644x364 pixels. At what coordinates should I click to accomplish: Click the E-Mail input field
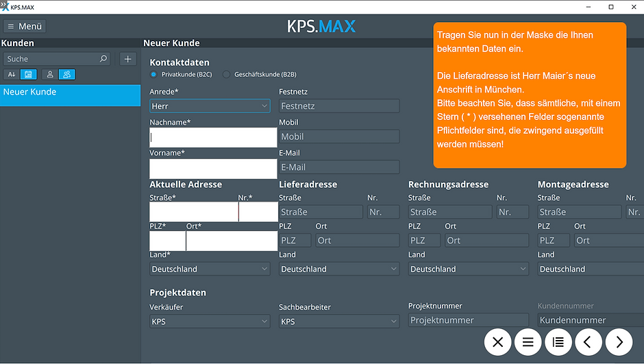point(339,167)
